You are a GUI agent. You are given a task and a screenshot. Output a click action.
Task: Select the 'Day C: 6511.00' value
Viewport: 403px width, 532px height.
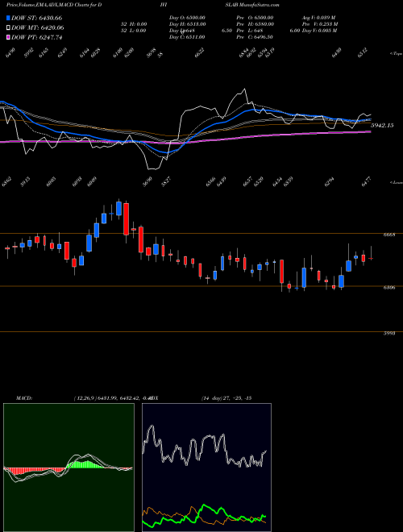tap(187, 37)
